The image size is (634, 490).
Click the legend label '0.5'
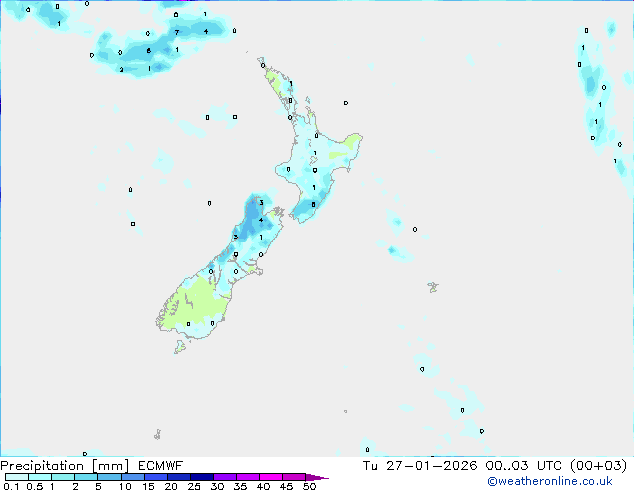pos(34,486)
